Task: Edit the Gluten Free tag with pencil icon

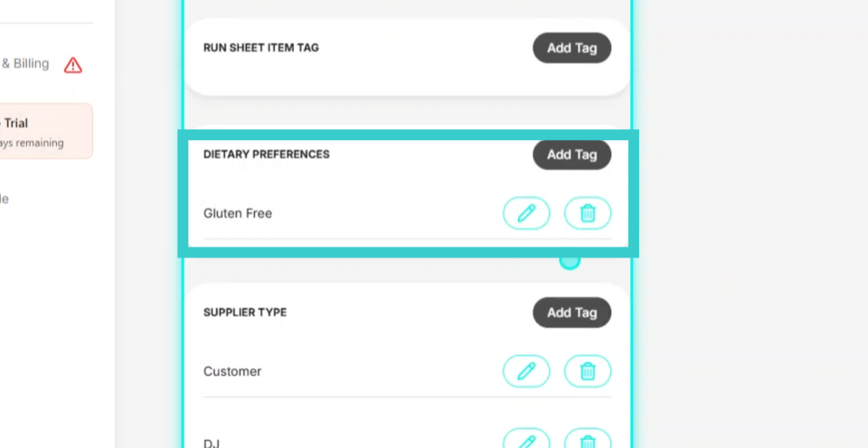Action: [526, 213]
